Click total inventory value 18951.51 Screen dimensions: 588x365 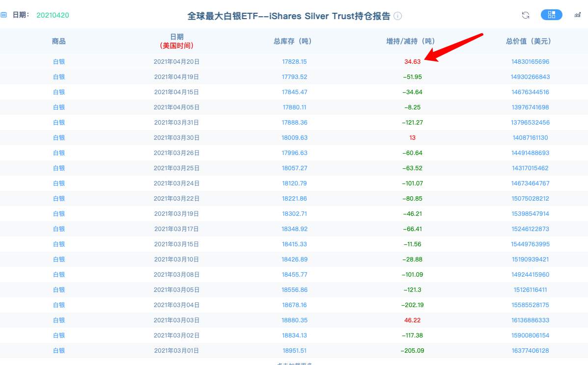pyautogui.click(x=294, y=350)
